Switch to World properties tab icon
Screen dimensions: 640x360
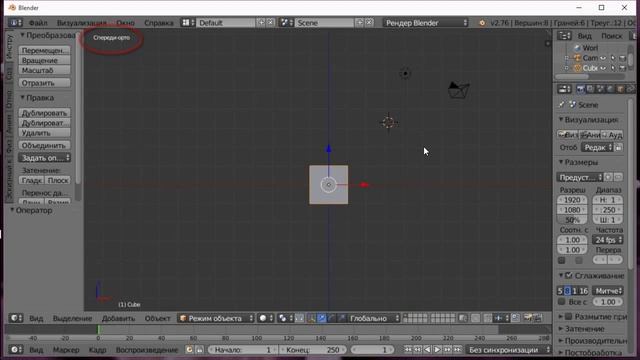coord(610,89)
